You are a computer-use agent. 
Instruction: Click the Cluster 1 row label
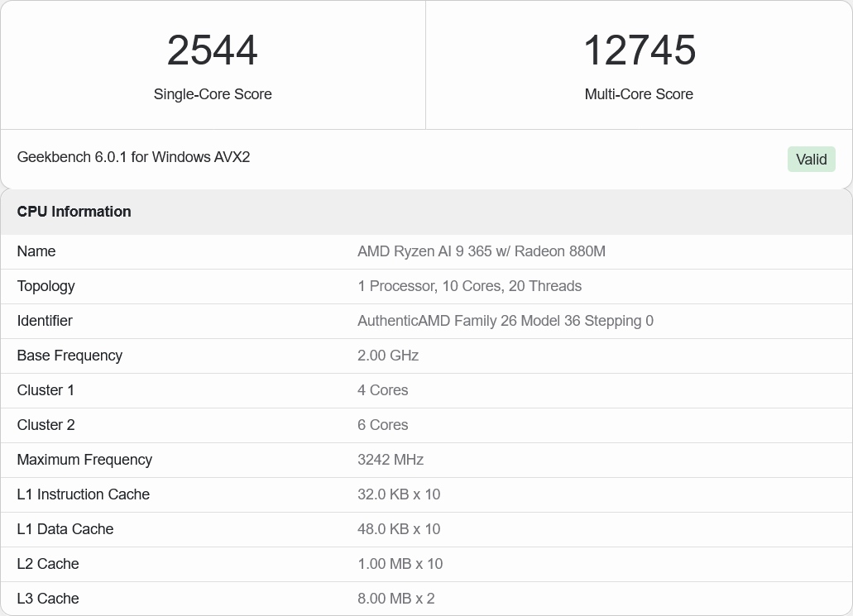point(46,390)
